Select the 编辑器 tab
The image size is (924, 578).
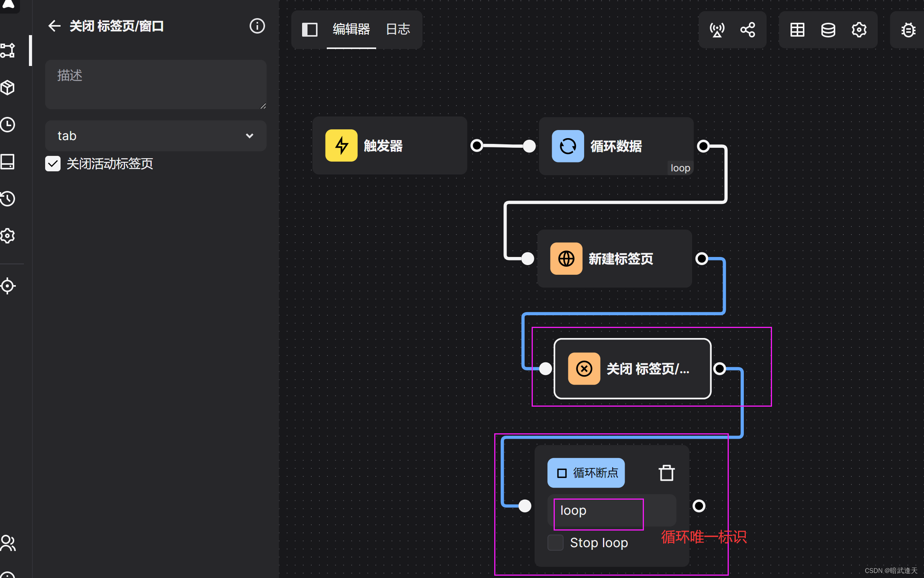[351, 29]
